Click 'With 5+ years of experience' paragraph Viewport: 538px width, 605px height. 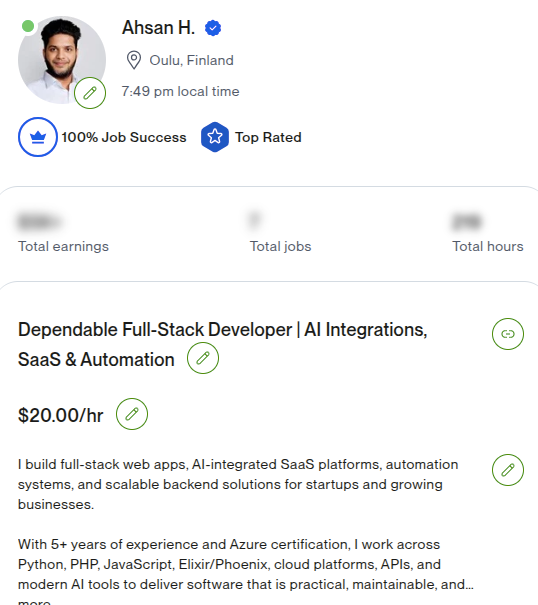[246, 564]
